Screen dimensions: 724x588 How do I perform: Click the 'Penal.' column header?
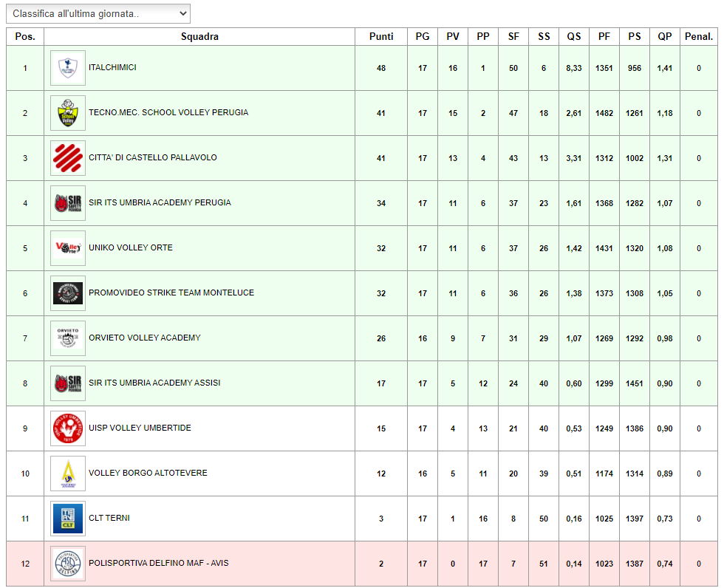(x=699, y=36)
